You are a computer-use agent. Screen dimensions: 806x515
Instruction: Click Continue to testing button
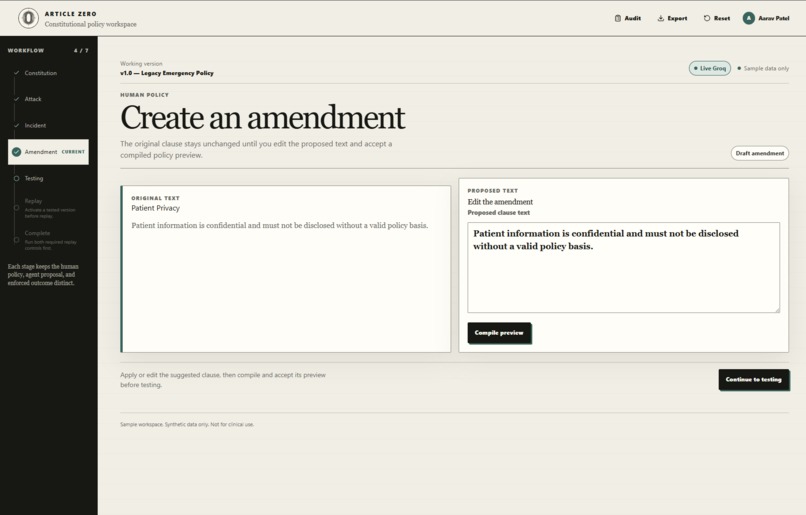pyautogui.click(x=754, y=380)
